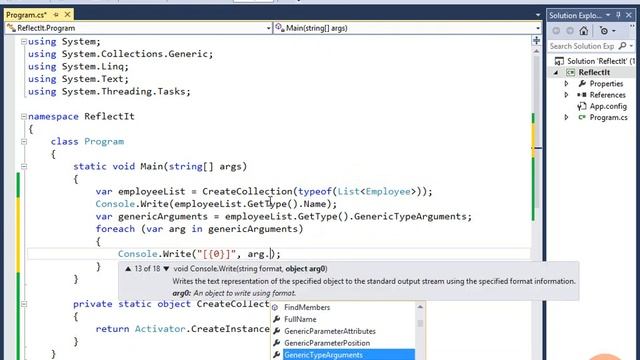Click the Solution Explorer Home icon
The width and height of the screenshot is (640, 360).
pos(584,31)
